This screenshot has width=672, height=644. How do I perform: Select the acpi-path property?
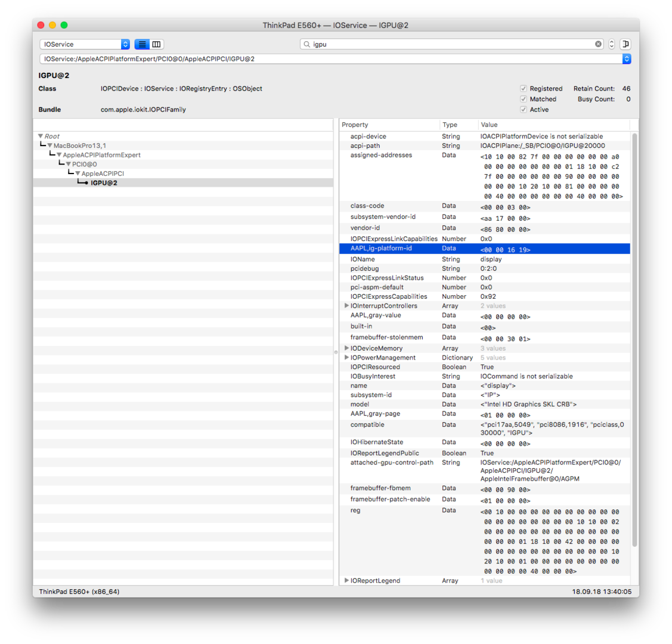point(484,145)
